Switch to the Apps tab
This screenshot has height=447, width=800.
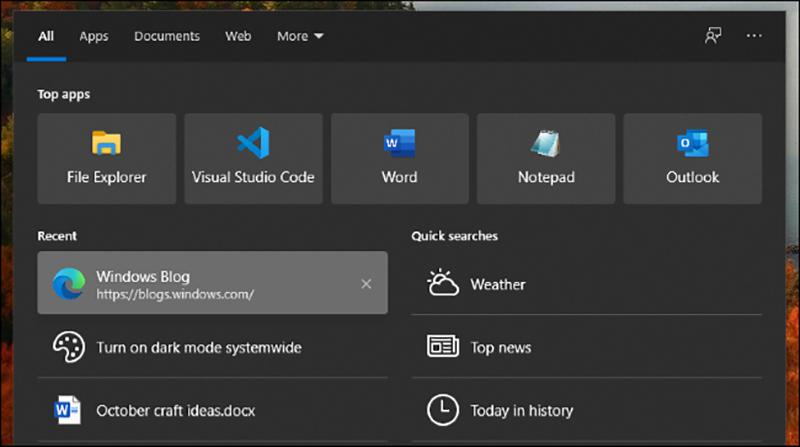[94, 36]
